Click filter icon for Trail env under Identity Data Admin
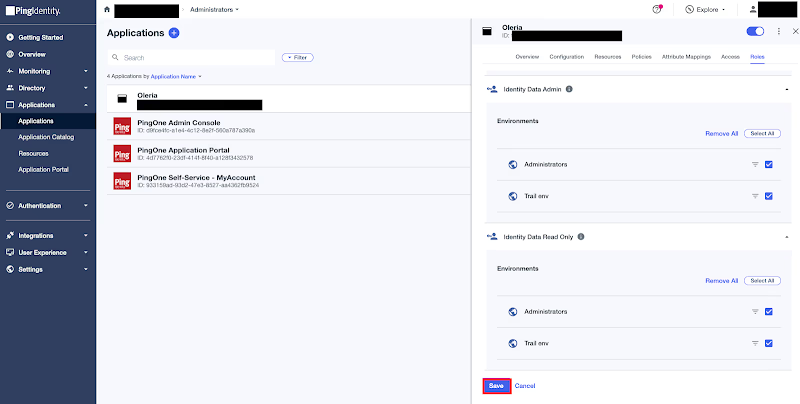Screen dimensions: 800x404 755,196
